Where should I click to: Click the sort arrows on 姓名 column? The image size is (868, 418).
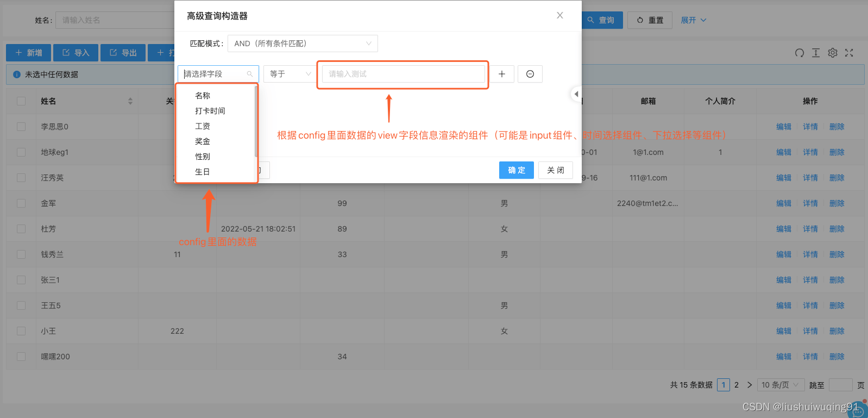[130, 101]
